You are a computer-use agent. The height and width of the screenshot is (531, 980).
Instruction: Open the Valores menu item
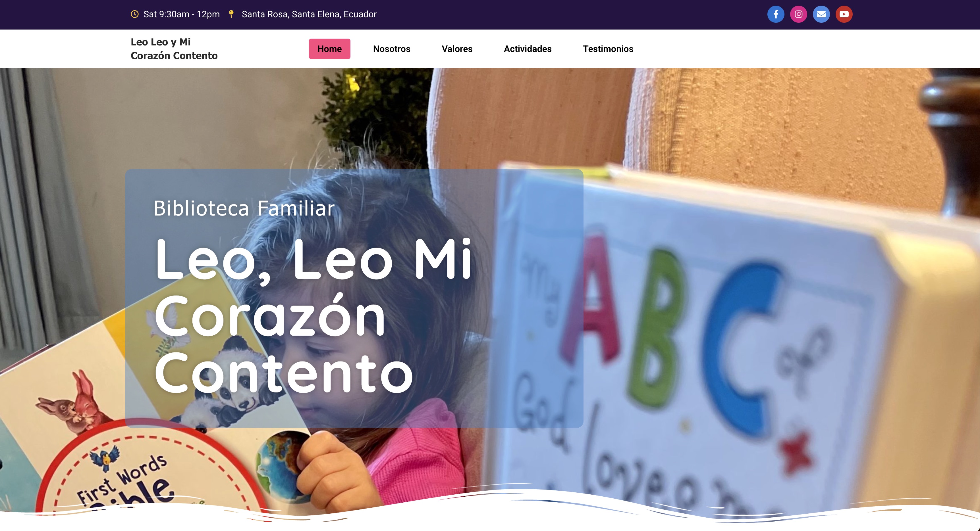pos(457,49)
